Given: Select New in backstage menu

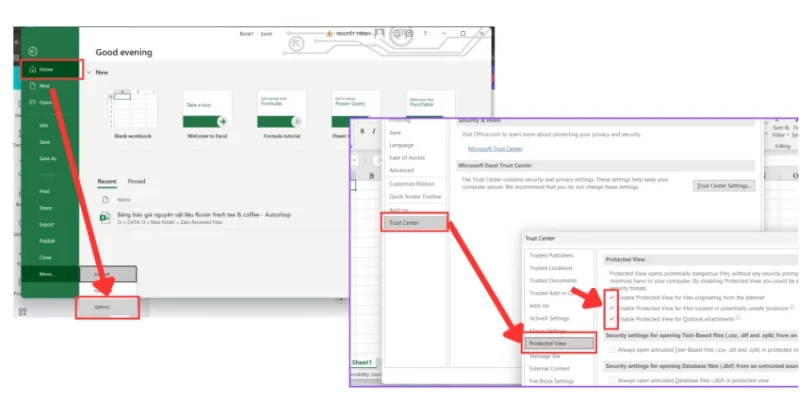Looking at the screenshot, I should (x=51, y=86).
